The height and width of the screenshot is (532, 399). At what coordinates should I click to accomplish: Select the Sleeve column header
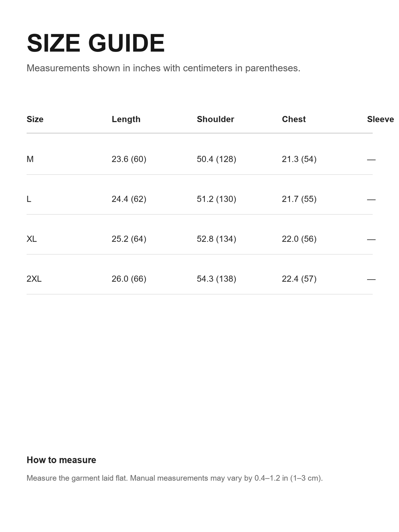click(x=380, y=119)
